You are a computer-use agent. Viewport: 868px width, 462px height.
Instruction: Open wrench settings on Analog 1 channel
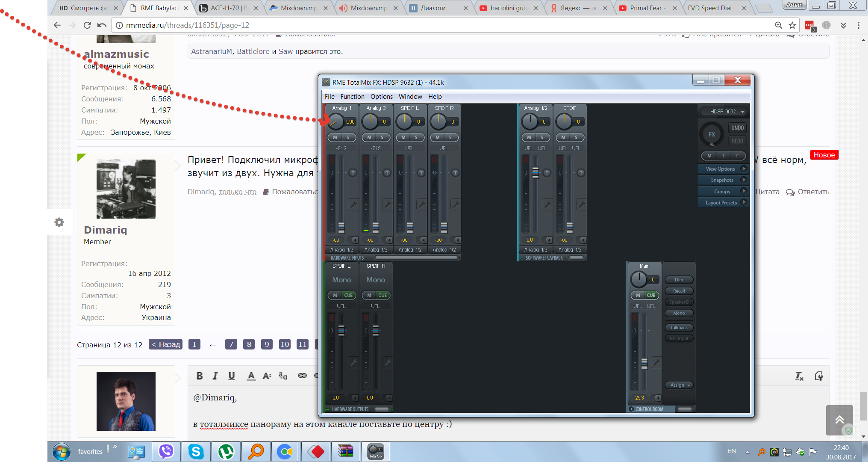click(353, 204)
